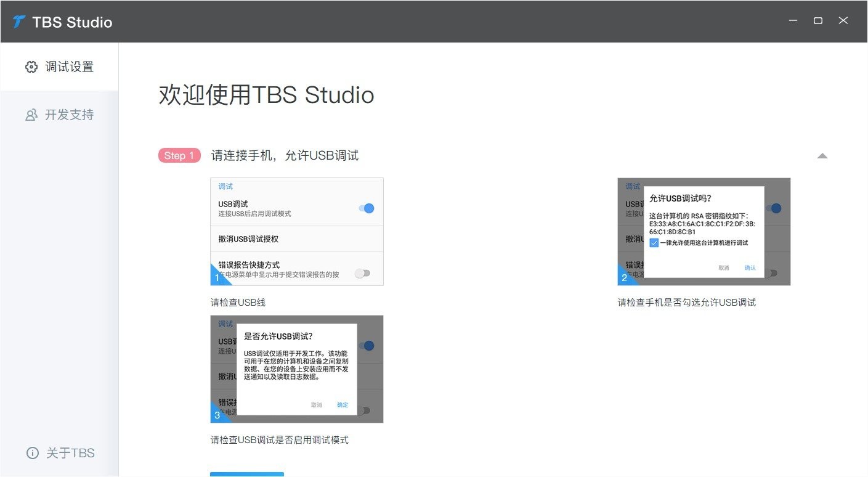Click the 请检查USB线 phone screenshot
868x477 pixels.
297,232
